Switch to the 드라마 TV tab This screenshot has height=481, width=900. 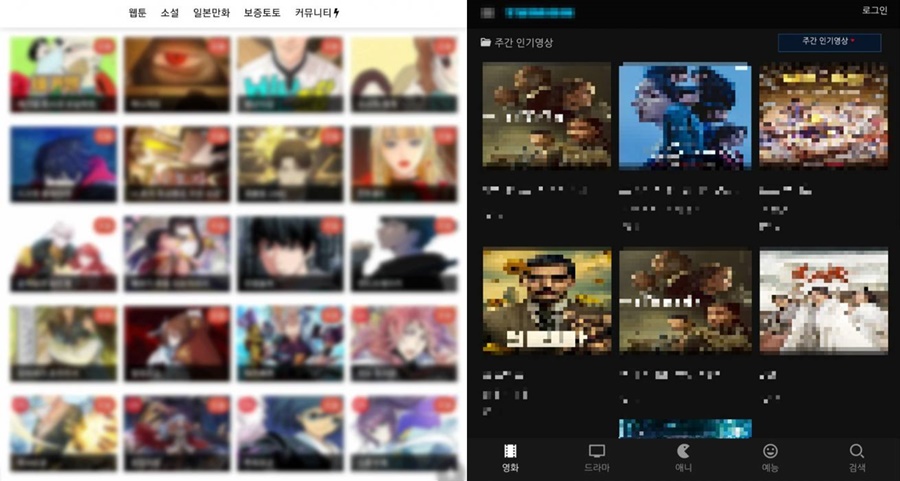(x=597, y=458)
